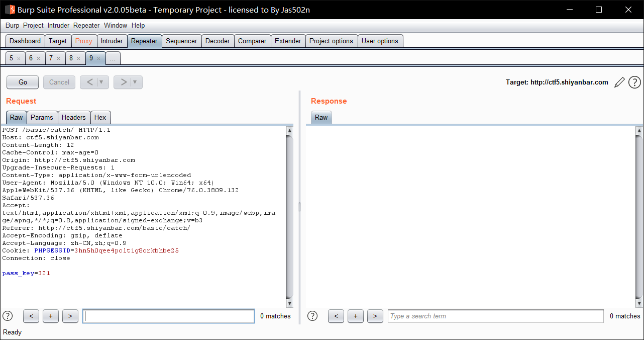Close Repeater tab 9

[x=98, y=59]
